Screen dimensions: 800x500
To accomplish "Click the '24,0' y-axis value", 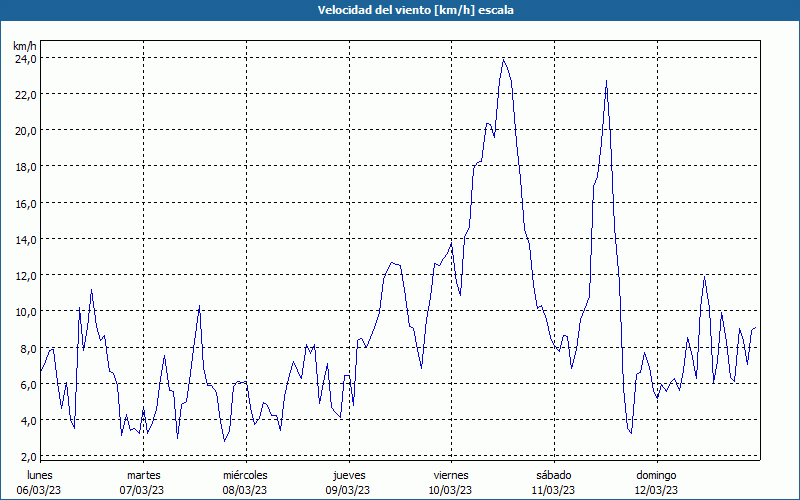I will pos(26,59).
